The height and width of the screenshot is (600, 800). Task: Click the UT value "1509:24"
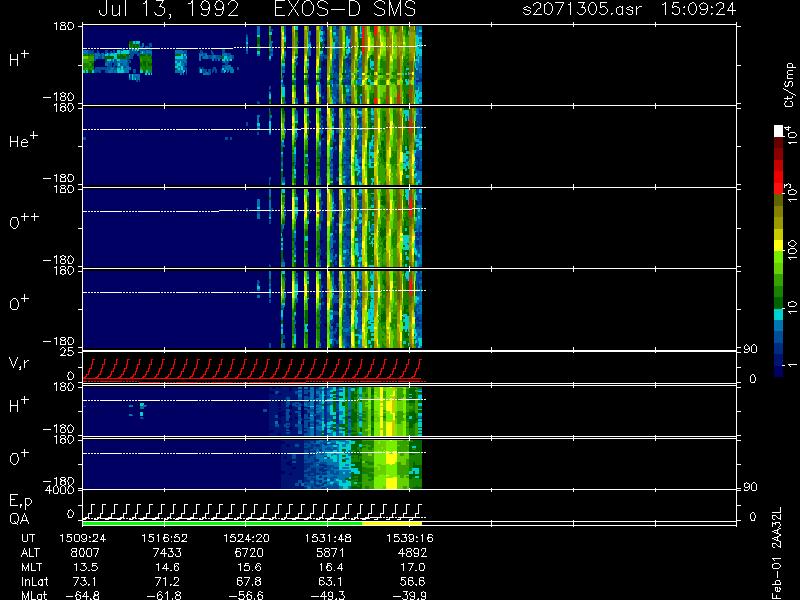click(83, 538)
